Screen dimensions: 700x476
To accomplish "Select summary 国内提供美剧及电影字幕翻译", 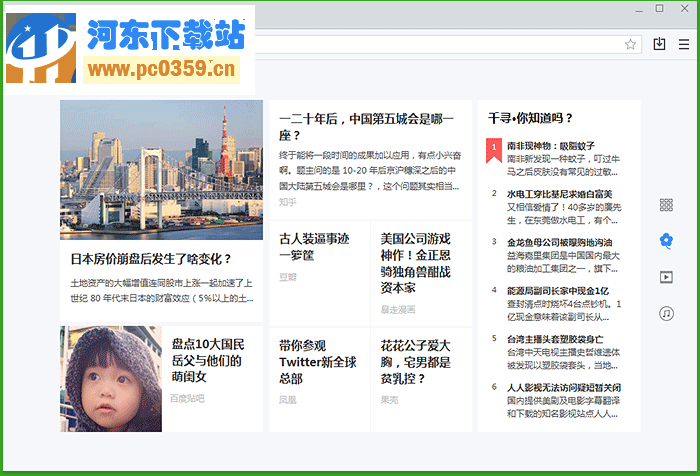I will 563,407.
